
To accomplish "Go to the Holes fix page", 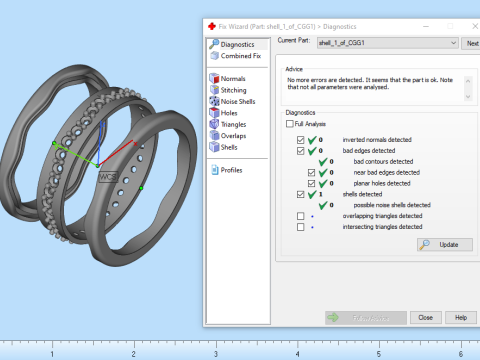I will point(229,113).
